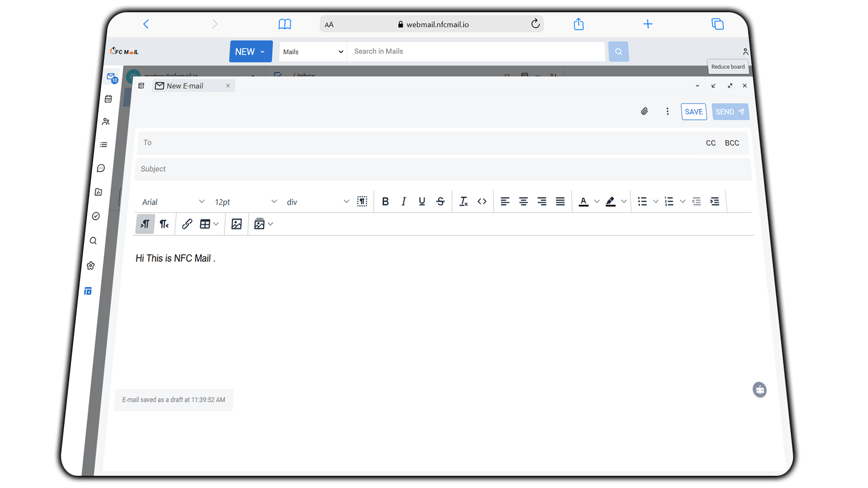Toggle bold formatting

(385, 202)
